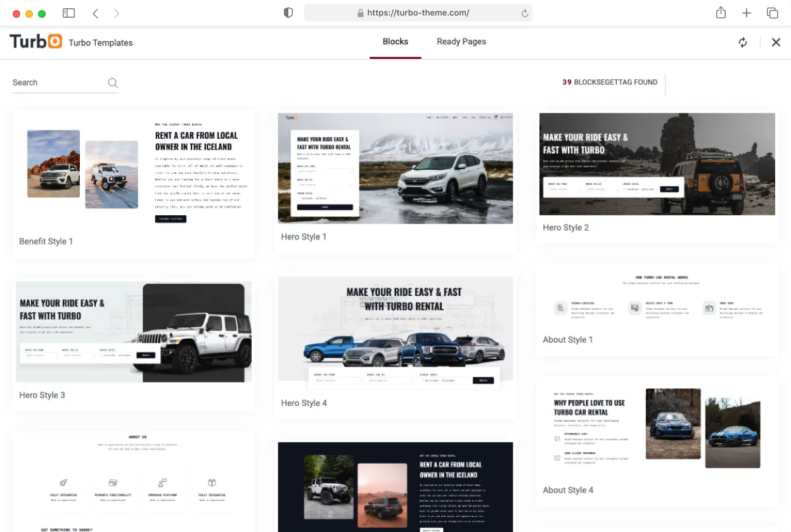Click the search magnifier icon
The width and height of the screenshot is (791, 532).
pyautogui.click(x=113, y=82)
